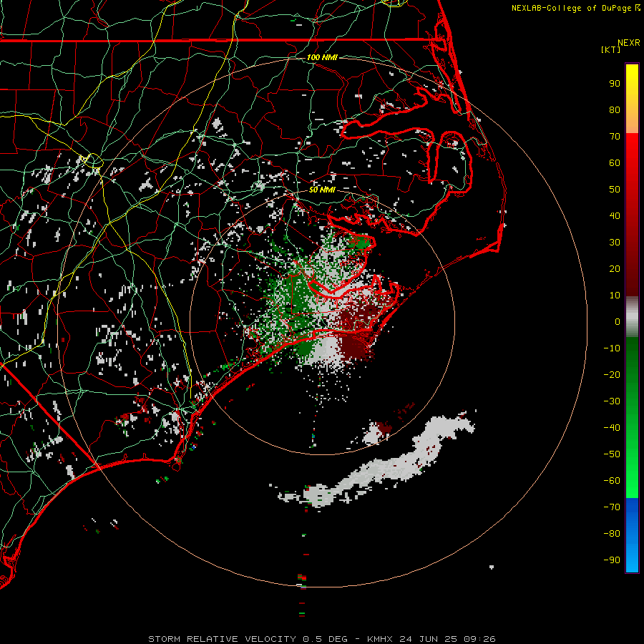This screenshot has height=644, width=644.
Task: Click the 0.5 DEG elevation text in the caption
Action: [x=326, y=639]
